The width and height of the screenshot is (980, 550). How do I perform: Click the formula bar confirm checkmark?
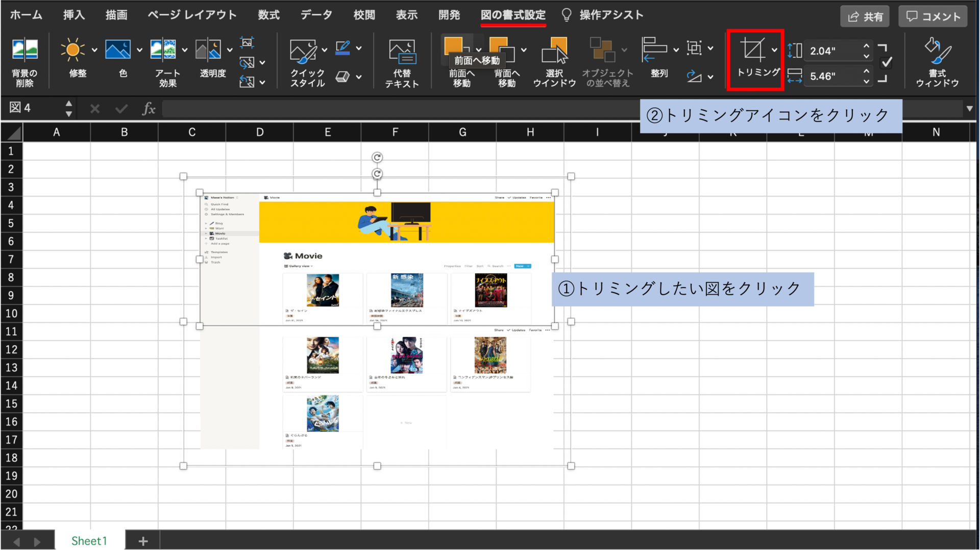point(121,108)
